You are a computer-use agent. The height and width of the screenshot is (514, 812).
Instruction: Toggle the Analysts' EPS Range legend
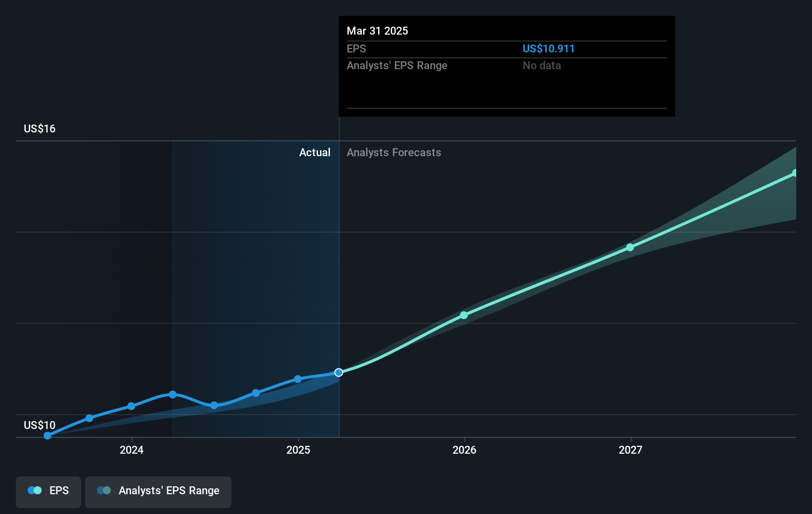coord(158,492)
